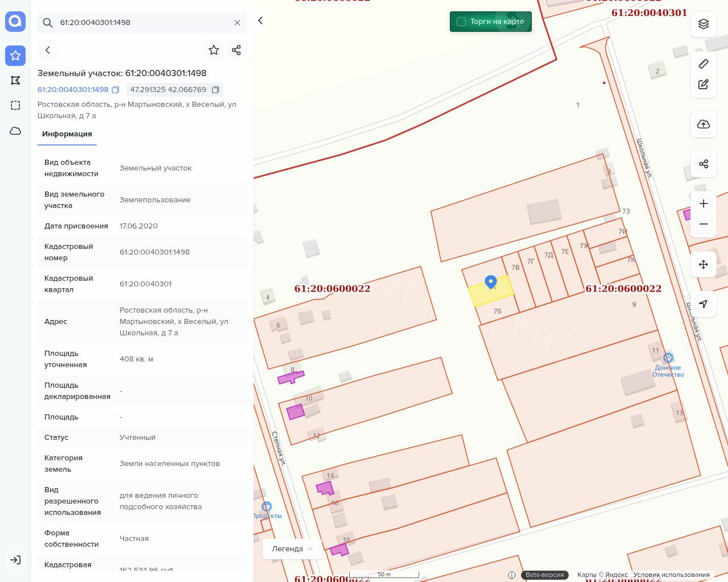
Task: Enable the Торги на карте checkbox
Action: point(461,22)
